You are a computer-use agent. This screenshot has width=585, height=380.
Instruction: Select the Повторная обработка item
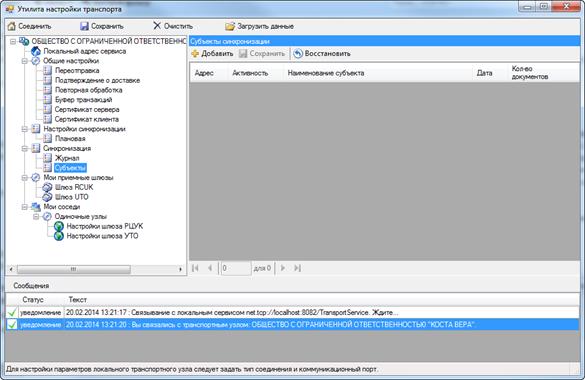[x=88, y=90]
